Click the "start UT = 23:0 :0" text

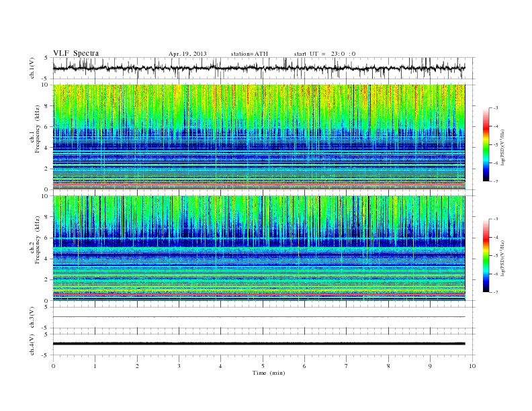click(x=324, y=54)
